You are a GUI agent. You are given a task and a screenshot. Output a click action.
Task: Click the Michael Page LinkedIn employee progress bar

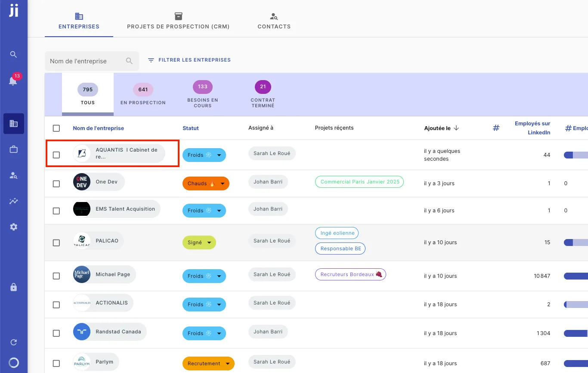[576, 276]
